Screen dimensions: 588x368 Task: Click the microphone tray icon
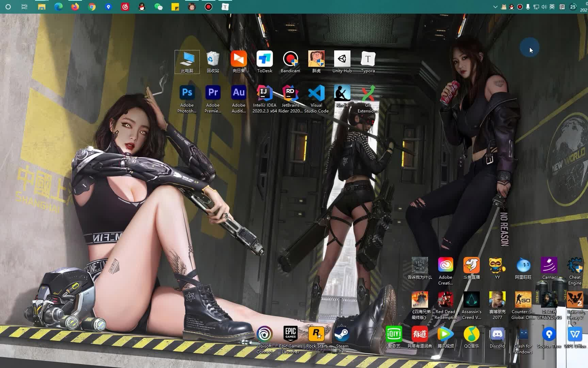pyautogui.click(x=528, y=7)
